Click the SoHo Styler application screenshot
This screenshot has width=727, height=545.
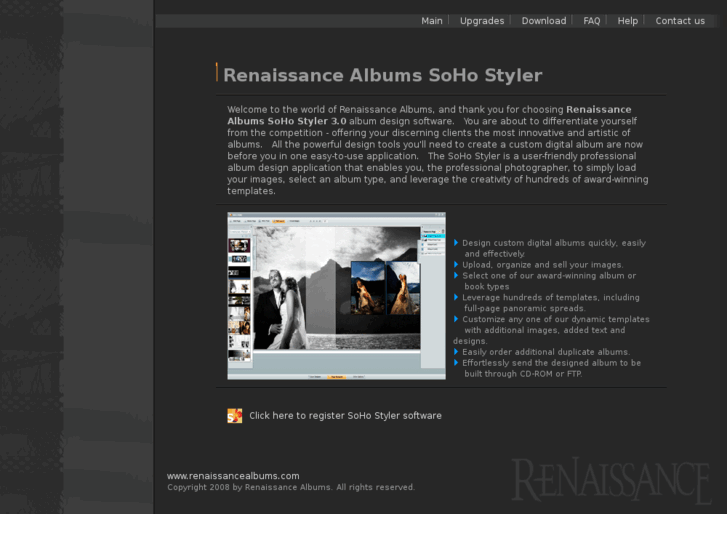(x=337, y=296)
